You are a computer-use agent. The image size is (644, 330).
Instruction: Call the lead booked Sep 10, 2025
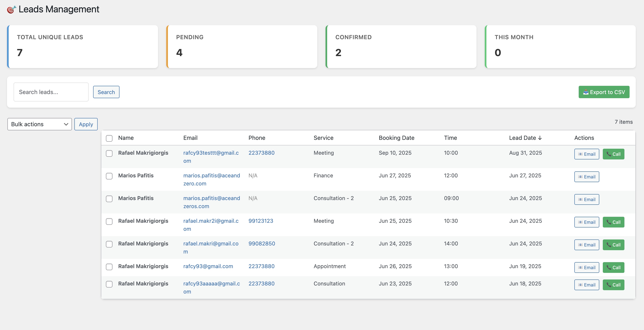pos(613,154)
